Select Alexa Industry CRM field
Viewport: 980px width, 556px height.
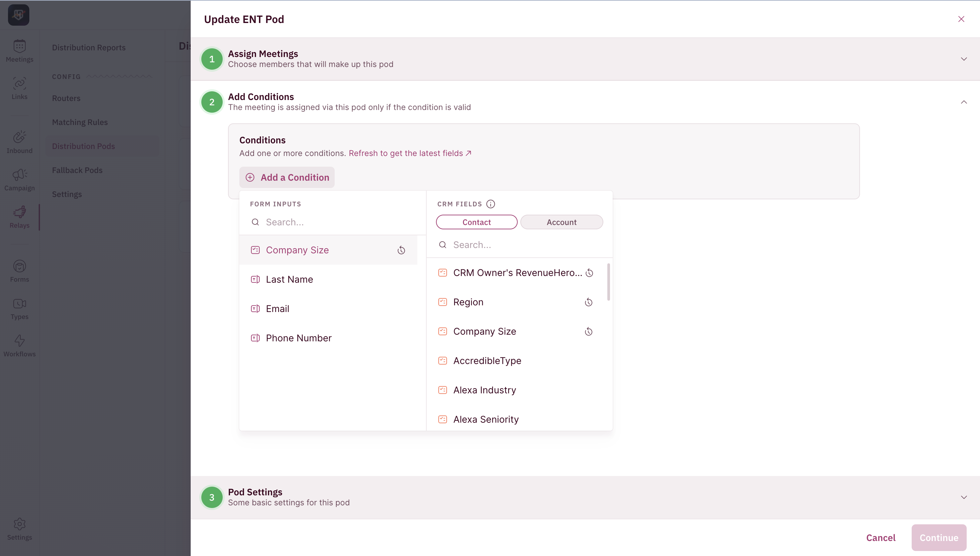tap(516, 390)
